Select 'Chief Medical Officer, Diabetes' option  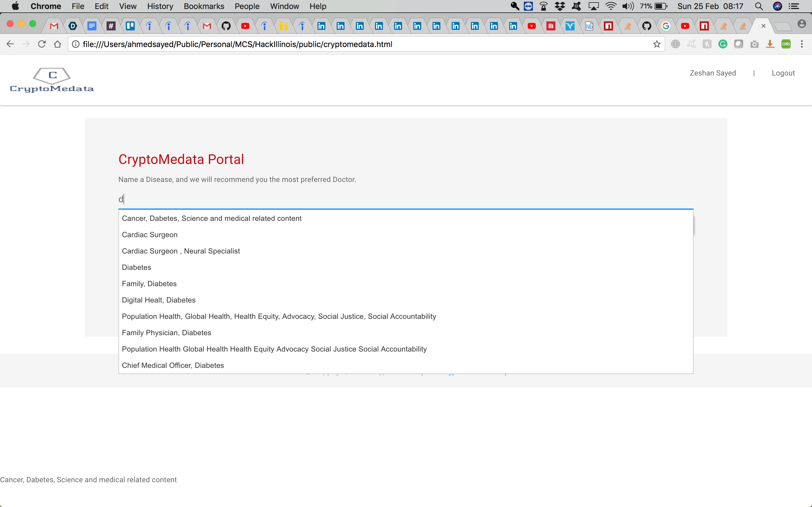(173, 365)
